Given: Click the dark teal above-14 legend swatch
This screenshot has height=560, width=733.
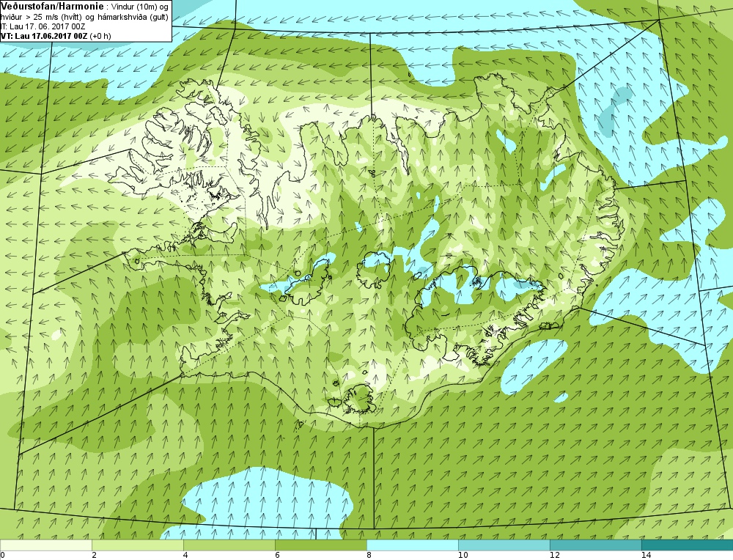Looking at the screenshot, I should tap(688, 545).
